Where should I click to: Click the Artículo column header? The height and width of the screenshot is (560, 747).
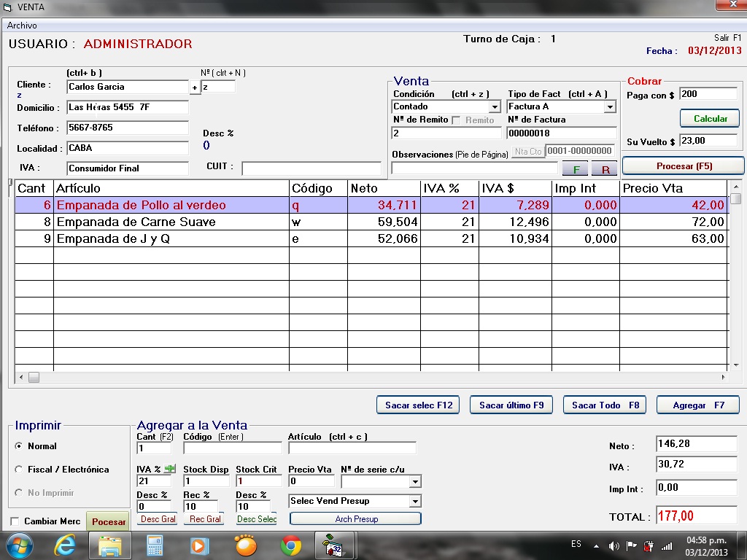tap(171, 188)
